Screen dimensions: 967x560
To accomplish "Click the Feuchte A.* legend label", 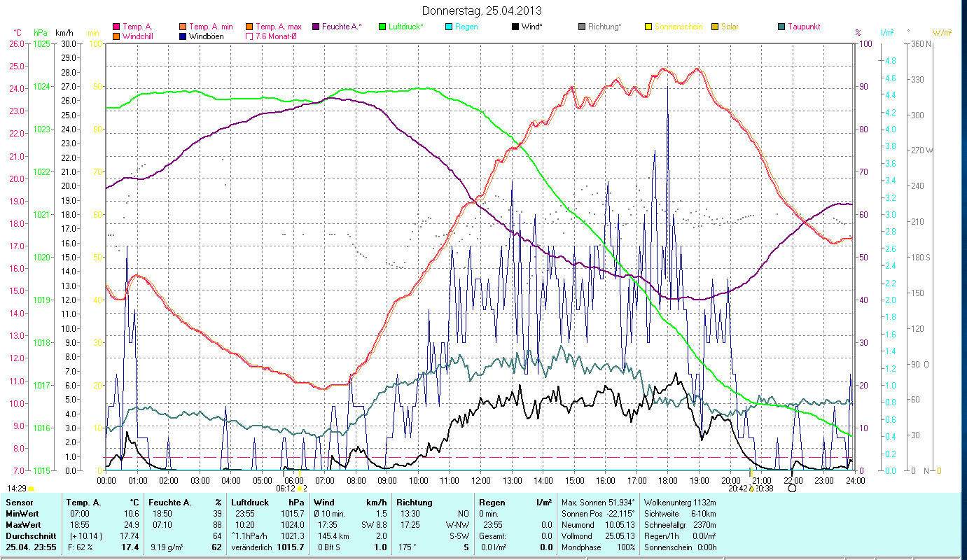I will (342, 27).
